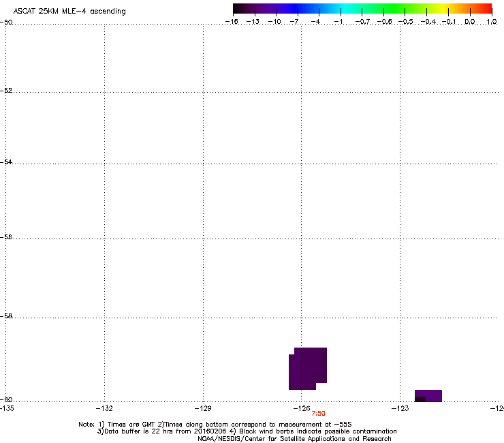Click the longitude label '-132'
Image resolution: width=504 pixels, height=443 pixels.
[104, 408]
